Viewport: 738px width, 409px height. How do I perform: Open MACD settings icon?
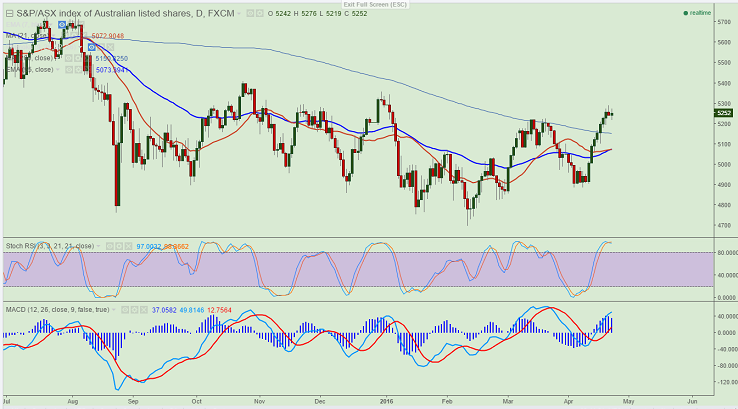[x=134, y=310]
